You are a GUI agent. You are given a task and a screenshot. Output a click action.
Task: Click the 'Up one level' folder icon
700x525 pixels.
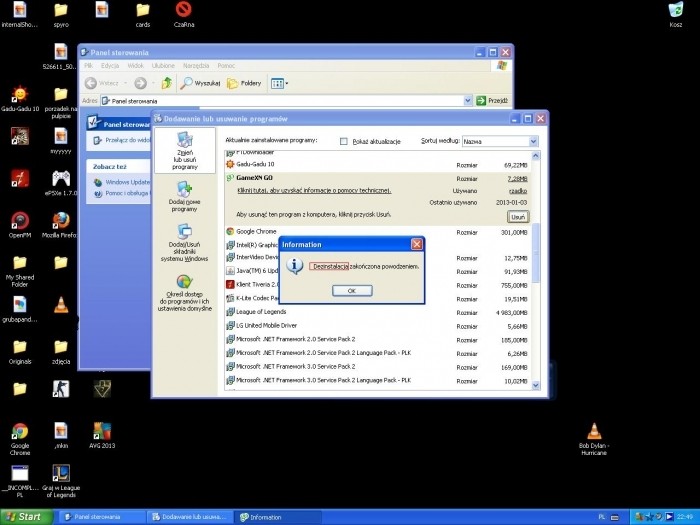(x=166, y=83)
